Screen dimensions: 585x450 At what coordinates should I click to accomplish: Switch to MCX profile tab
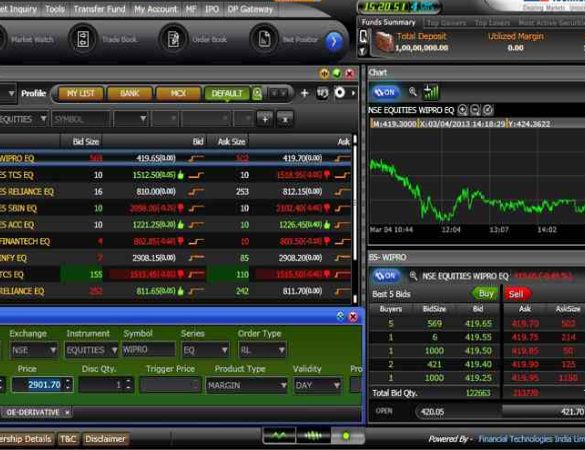178,93
